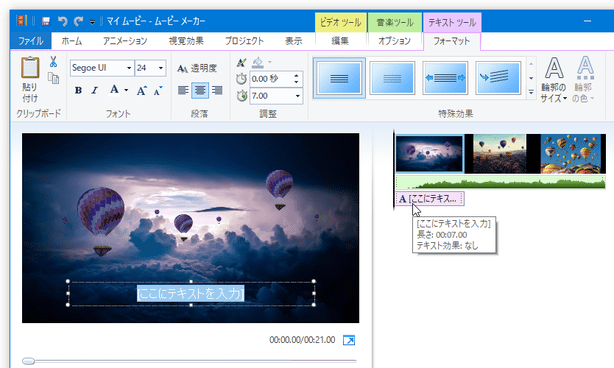Image resolution: width=614 pixels, height=368 pixels.
Task: Open the オプション tab under Music Tools
Action: click(x=394, y=41)
